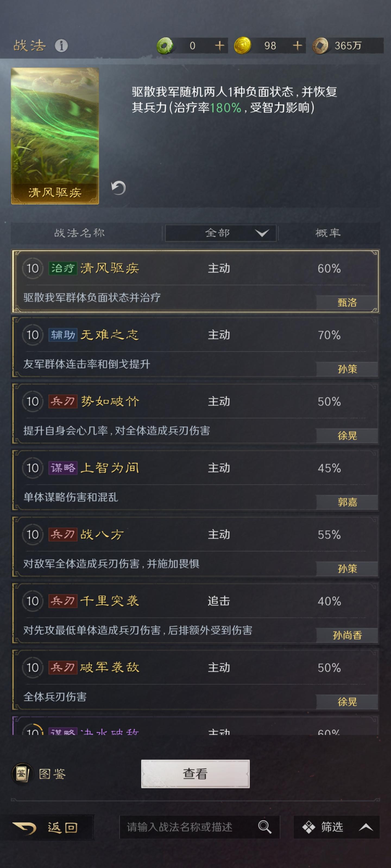This screenshot has width=391, height=868.
Task: Add gold coins via the plus icon
Action: point(296,46)
